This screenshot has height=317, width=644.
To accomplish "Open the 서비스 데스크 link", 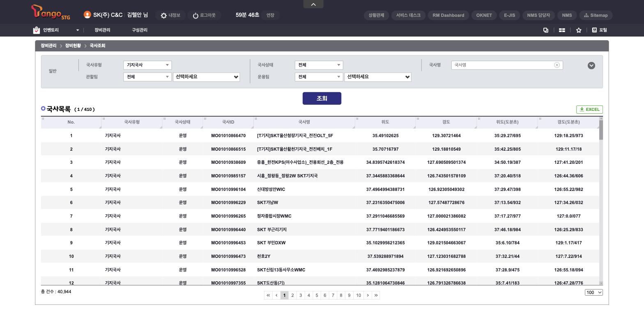I will click(x=408, y=15).
